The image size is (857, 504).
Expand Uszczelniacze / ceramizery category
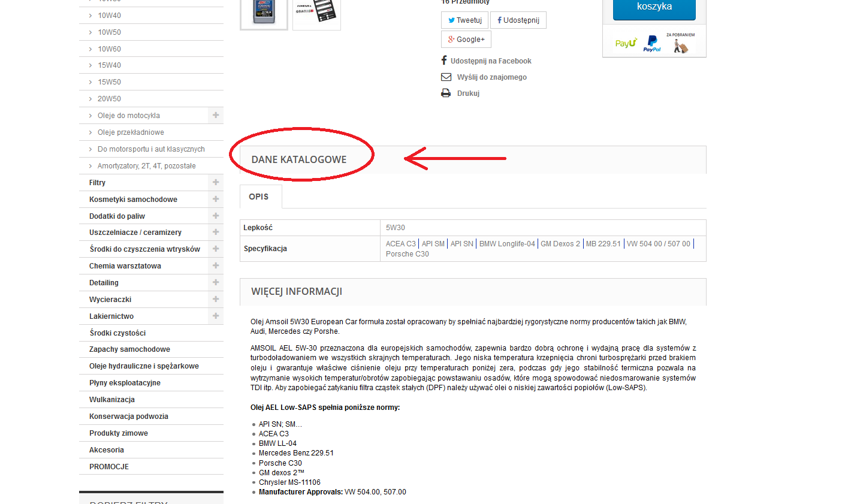[x=216, y=232]
